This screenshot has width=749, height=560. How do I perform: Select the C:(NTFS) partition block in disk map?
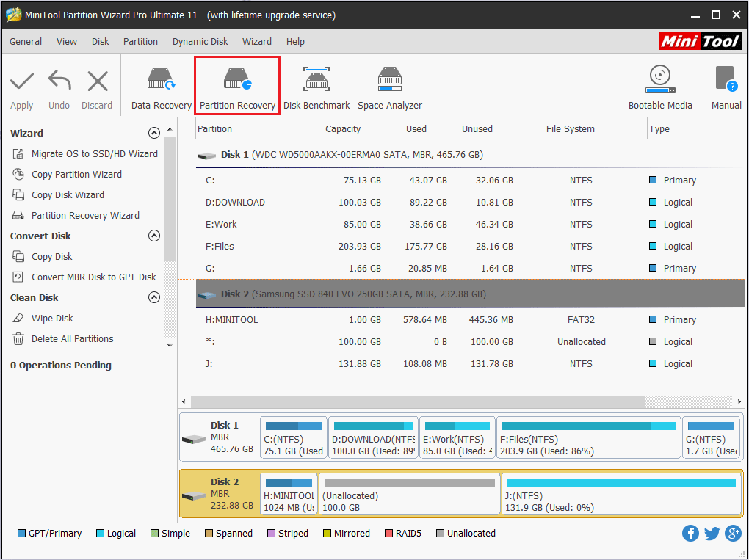pos(293,437)
